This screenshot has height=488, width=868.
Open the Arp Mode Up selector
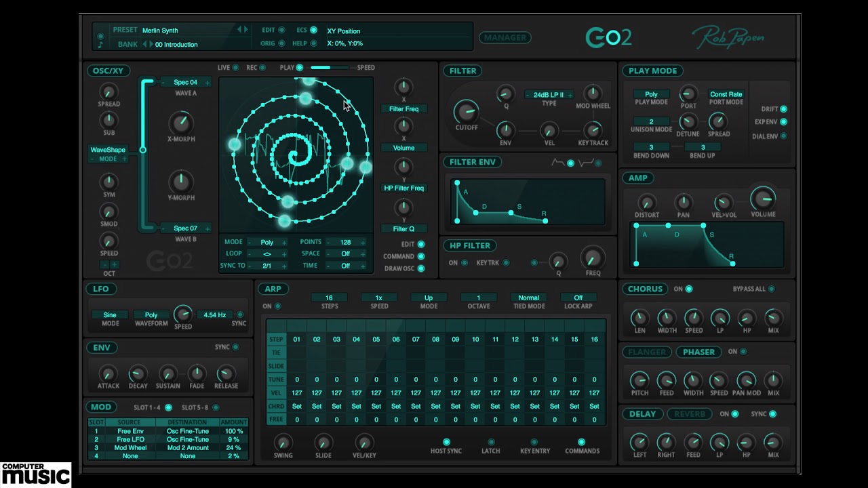[x=429, y=298]
